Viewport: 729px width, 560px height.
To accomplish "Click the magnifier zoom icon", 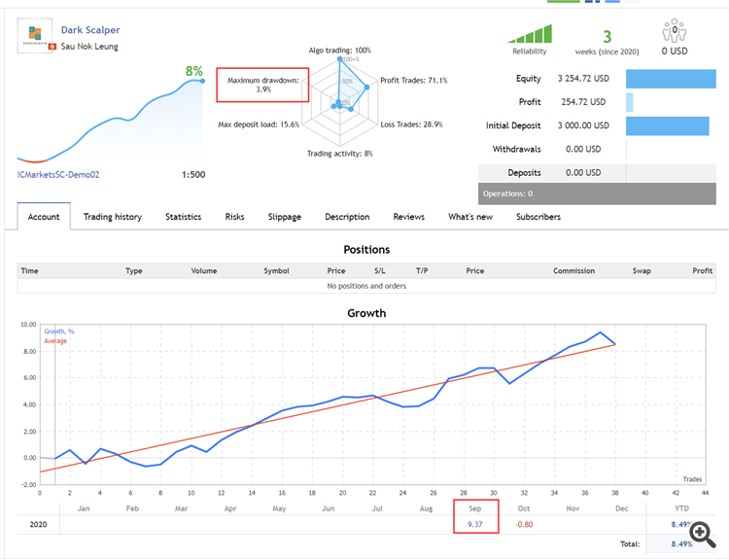I will click(x=703, y=535).
